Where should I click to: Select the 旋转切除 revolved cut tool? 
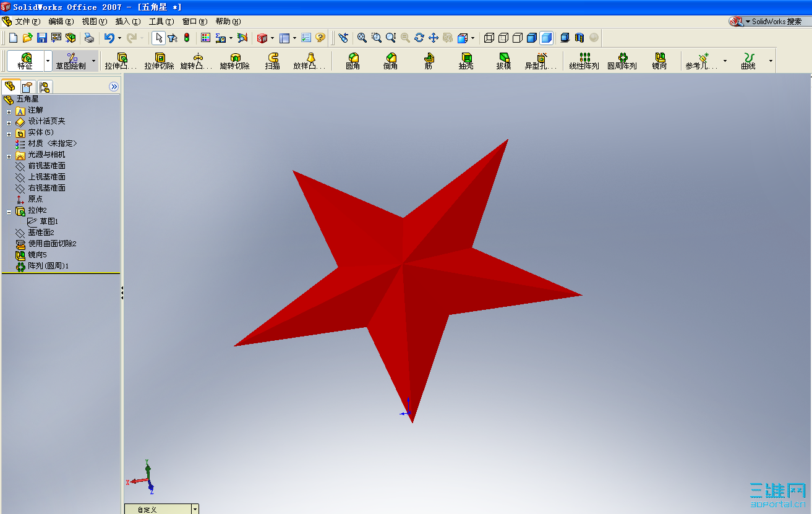click(x=235, y=61)
